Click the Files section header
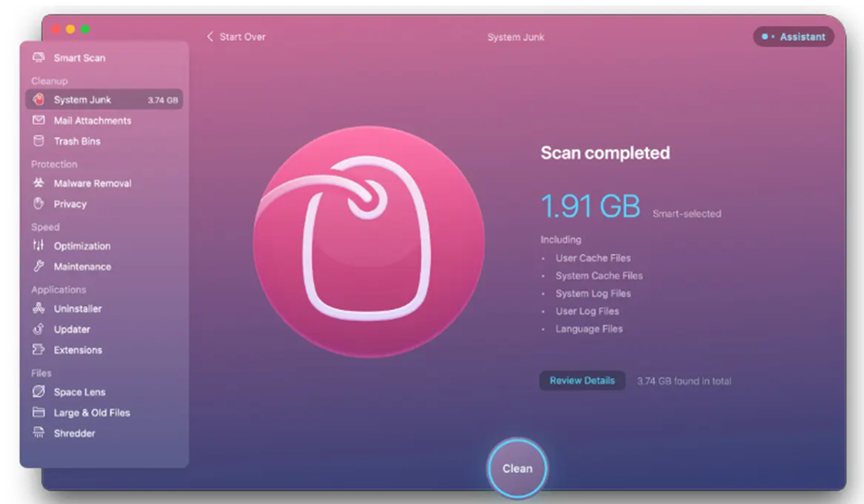864x504 pixels. tap(42, 373)
